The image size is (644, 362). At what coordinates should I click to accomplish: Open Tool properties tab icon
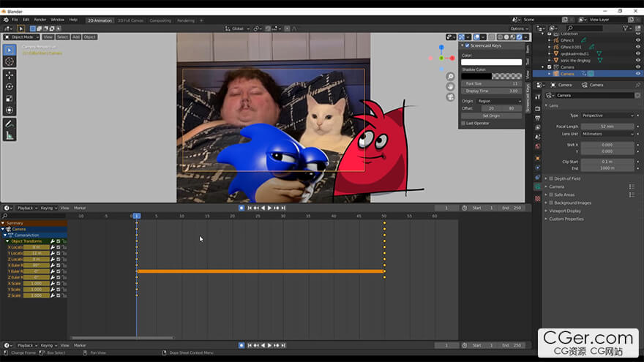(538, 97)
